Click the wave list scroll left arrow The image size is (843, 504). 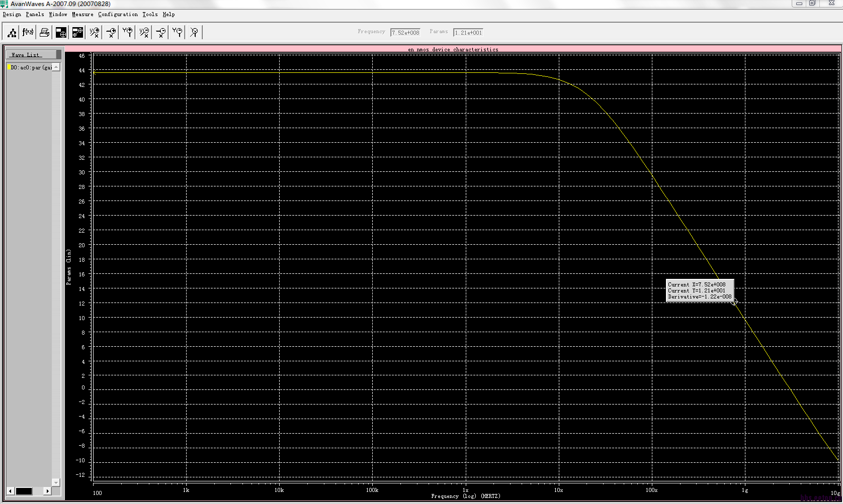[x=10, y=491]
